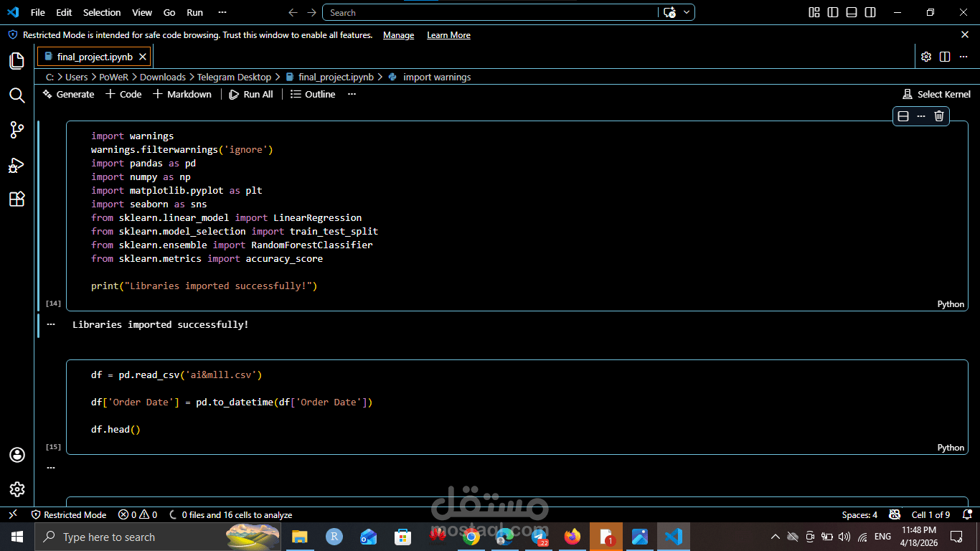The image size is (980, 551).
Task: Toggle the bottom Panel
Action: [852, 12]
